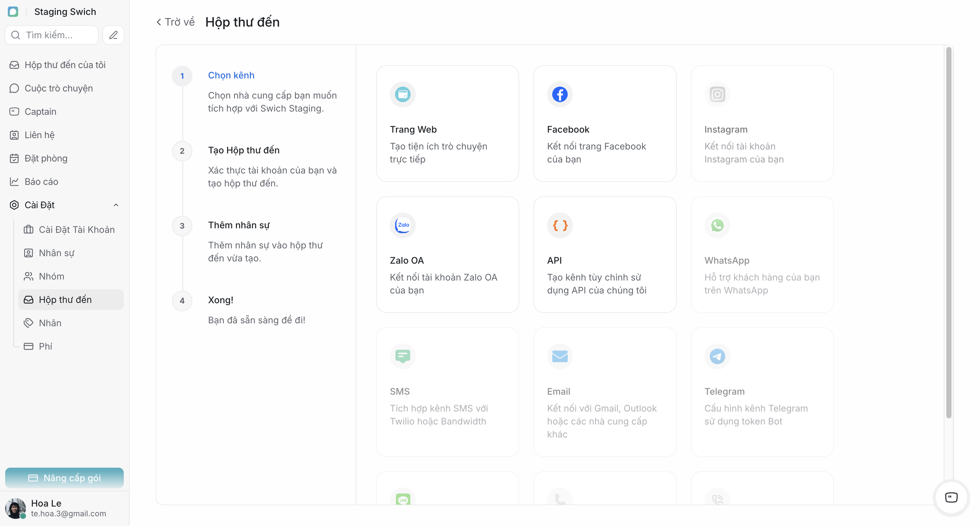980x526 pixels.
Task: Click the Nâng cấp gói button
Action: 64,478
